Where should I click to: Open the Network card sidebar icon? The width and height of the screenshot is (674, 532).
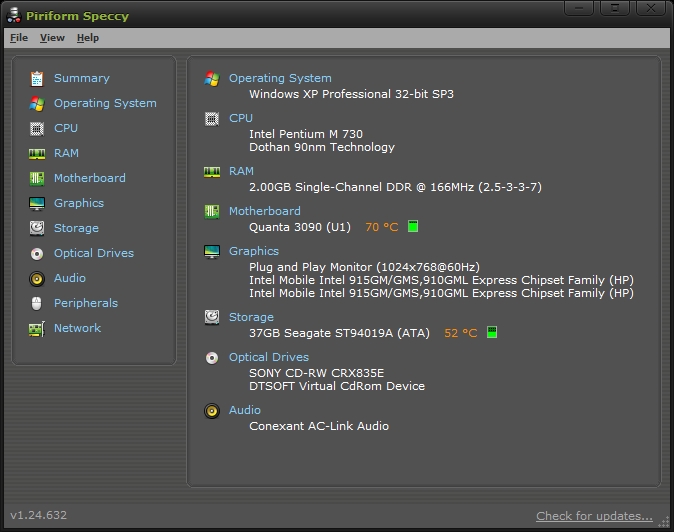(x=37, y=329)
